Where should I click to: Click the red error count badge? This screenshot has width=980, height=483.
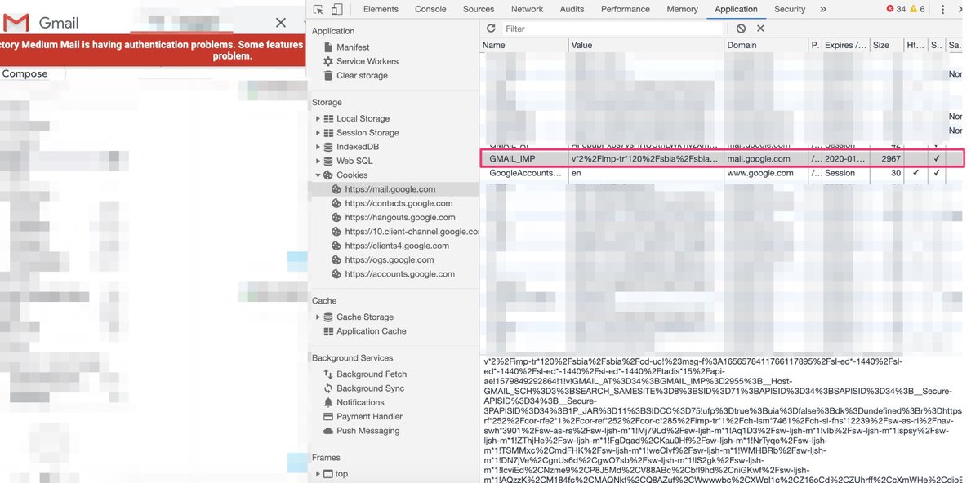pos(896,9)
